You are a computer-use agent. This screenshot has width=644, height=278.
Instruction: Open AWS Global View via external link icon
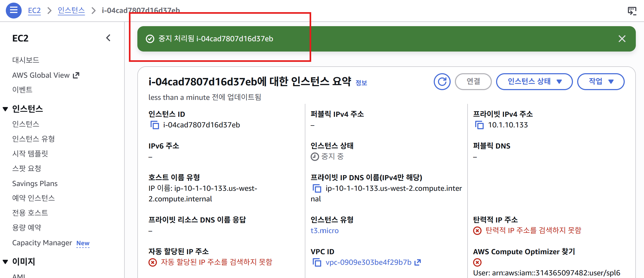pos(76,75)
